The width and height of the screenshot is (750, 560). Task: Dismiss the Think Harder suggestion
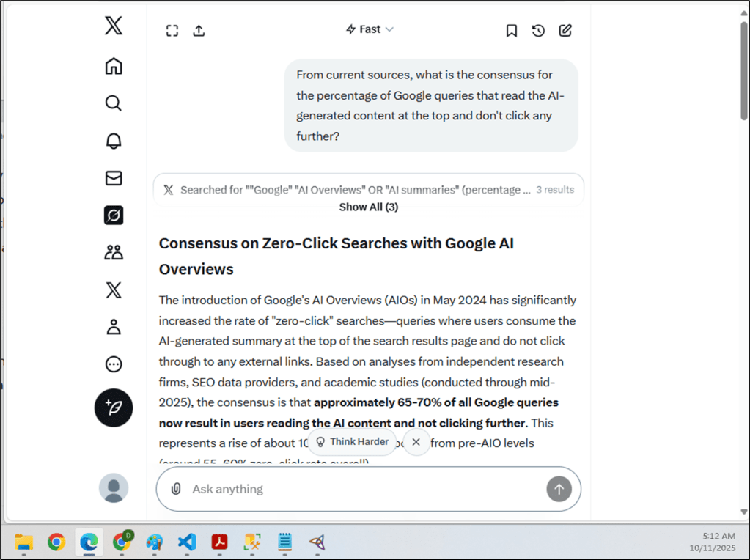416,442
